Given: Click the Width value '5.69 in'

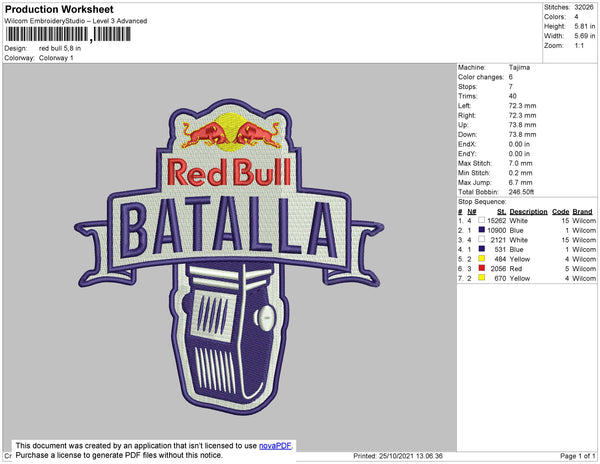Looking at the screenshot, I should [x=585, y=36].
